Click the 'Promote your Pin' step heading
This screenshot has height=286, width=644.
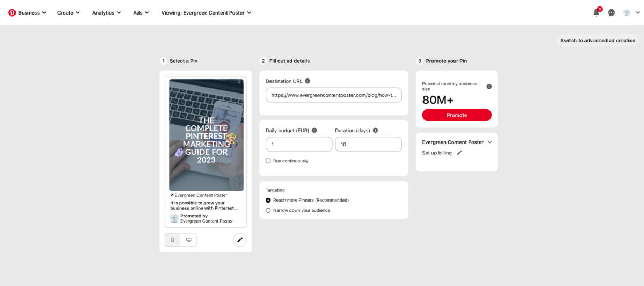tap(447, 61)
